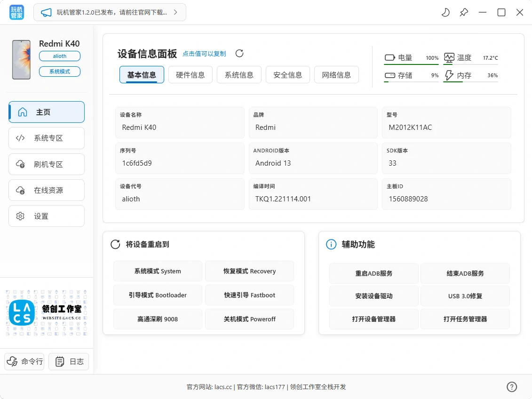Refresh the 设备信息面板 device info

coord(239,54)
